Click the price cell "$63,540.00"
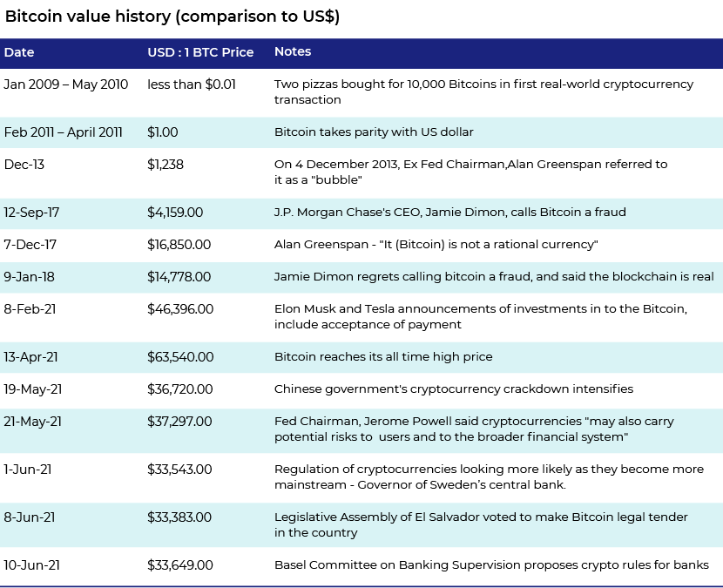723x588 pixels. click(x=180, y=357)
